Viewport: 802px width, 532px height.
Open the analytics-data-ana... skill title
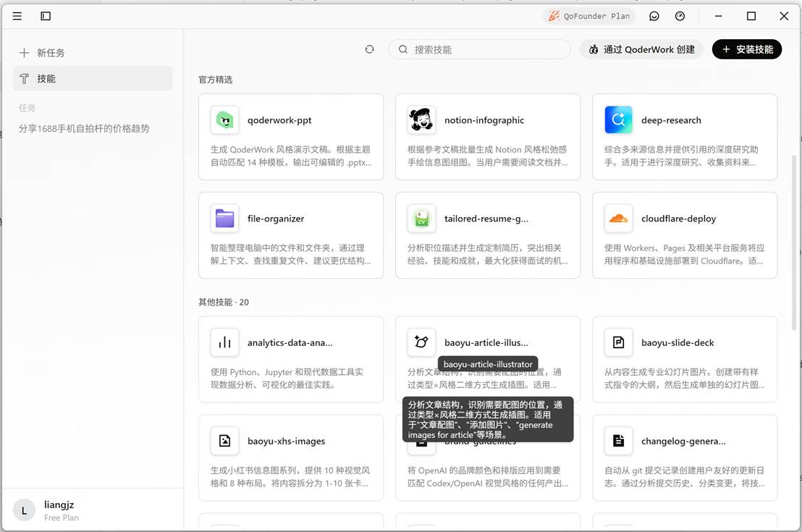pyautogui.click(x=290, y=343)
